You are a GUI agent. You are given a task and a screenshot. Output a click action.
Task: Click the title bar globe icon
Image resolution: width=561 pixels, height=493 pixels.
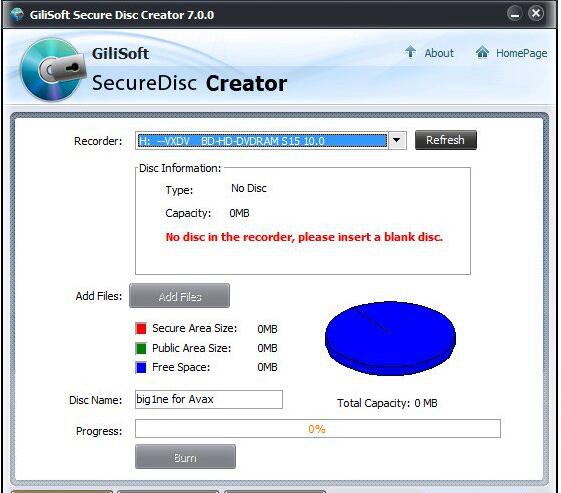(16, 14)
